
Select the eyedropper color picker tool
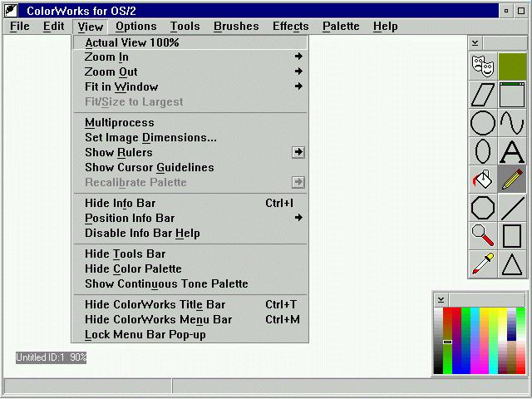click(483, 264)
